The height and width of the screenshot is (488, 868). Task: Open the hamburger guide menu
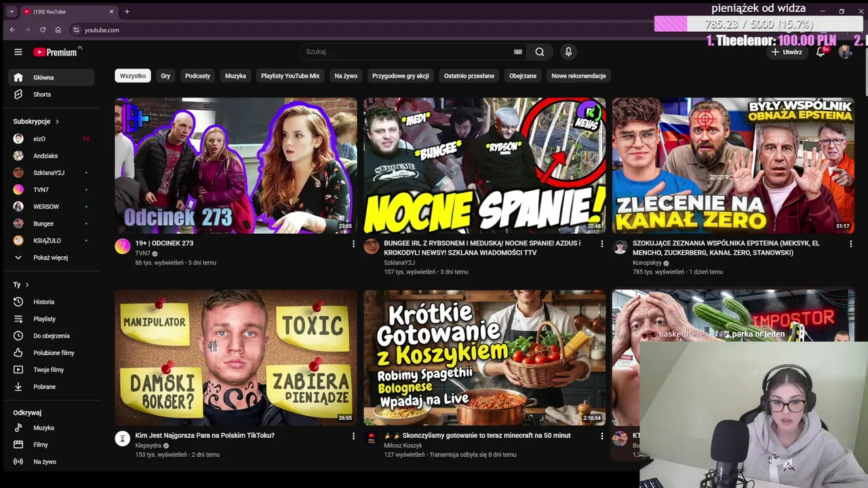18,52
